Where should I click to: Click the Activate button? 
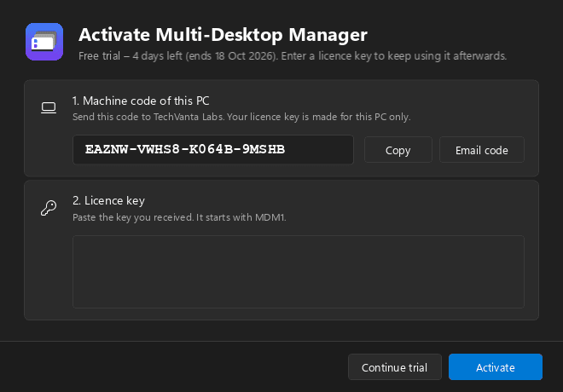495,367
